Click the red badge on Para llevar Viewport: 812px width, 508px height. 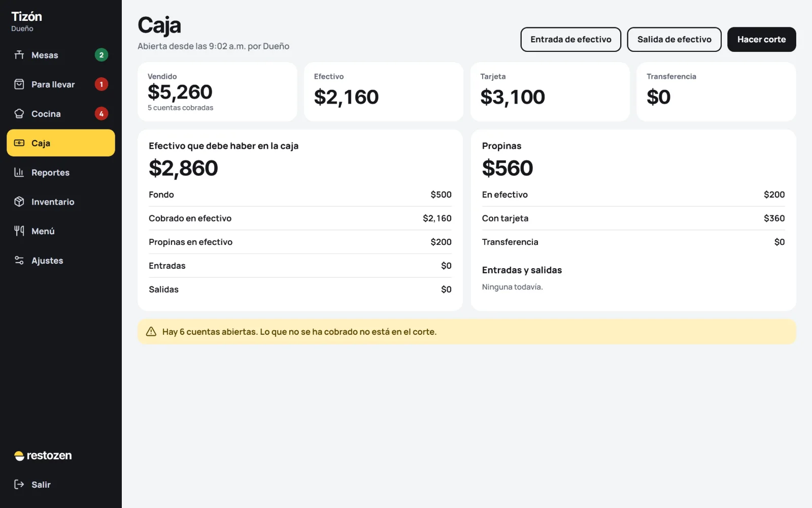tap(101, 84)
